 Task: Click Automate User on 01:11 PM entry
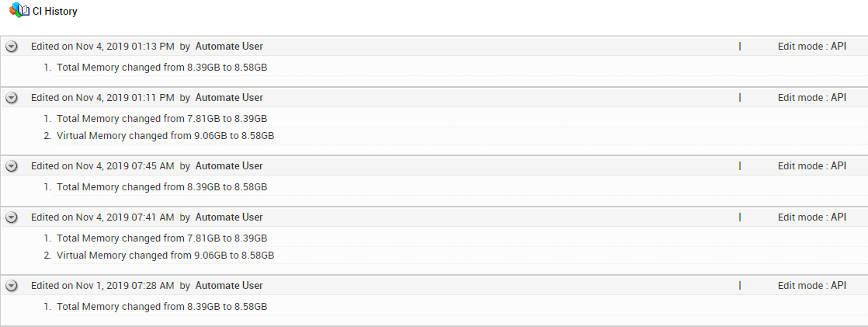pos(229,98)
